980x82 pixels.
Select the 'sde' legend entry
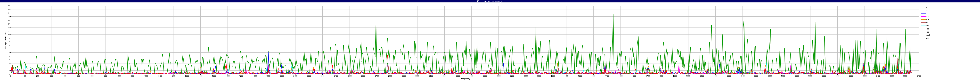tap(928, 7)
